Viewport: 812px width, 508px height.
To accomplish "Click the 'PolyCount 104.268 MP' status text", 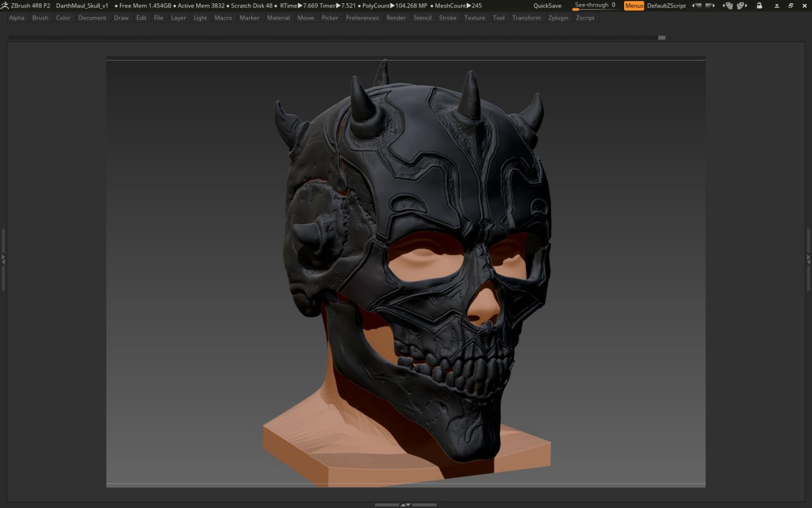I will point(395,6).
